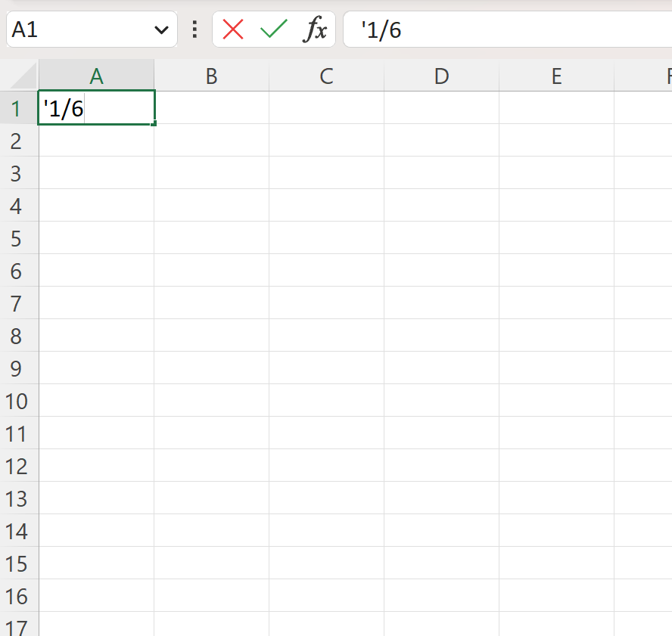Select column C header

[x=325, y=76]
